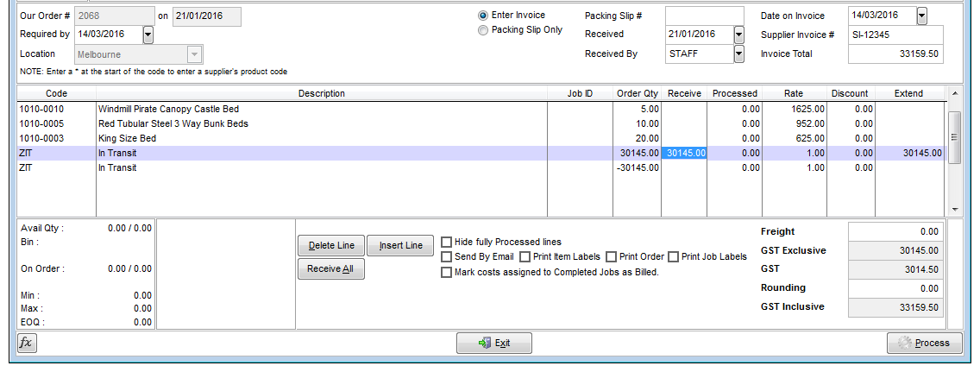This screenshot has height=372, width=980.
Task: Click the Extend column header
Action: tap(908, 94)
